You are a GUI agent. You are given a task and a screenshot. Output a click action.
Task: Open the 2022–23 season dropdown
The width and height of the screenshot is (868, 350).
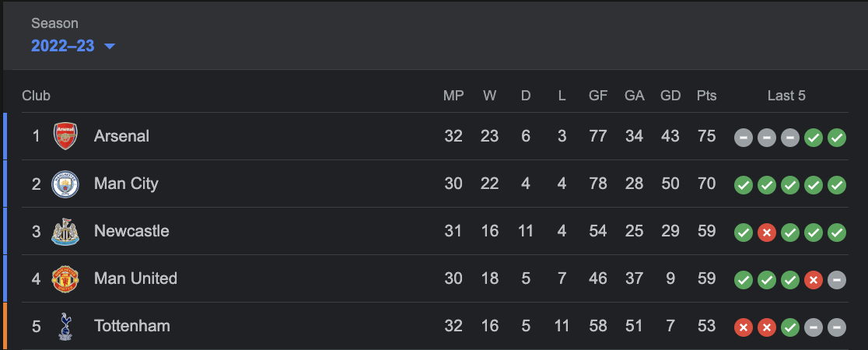(63, 46)
